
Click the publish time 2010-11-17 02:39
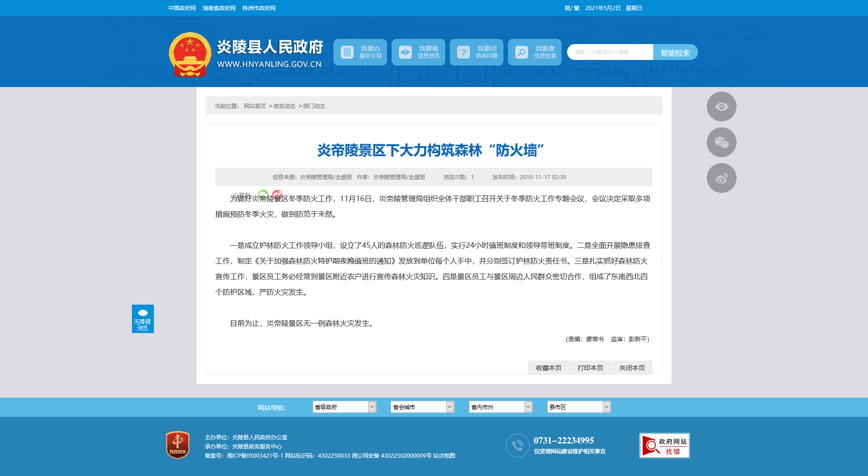point(543,177)
